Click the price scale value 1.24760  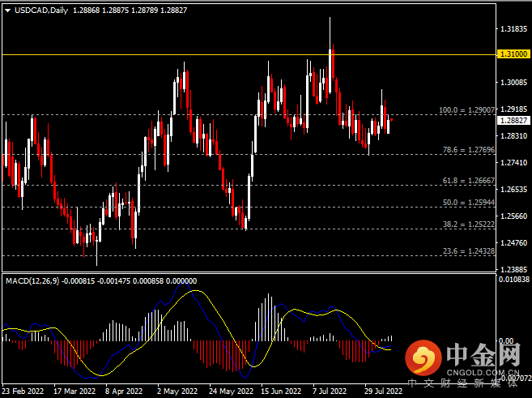(x=514, y=243)
